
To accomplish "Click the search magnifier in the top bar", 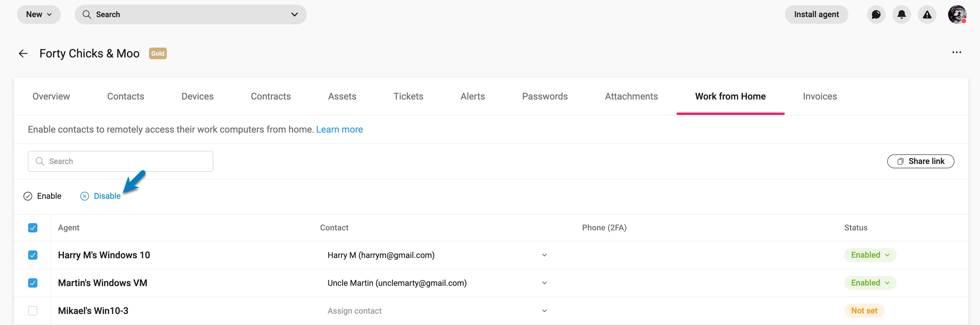I will coord(87,15).
